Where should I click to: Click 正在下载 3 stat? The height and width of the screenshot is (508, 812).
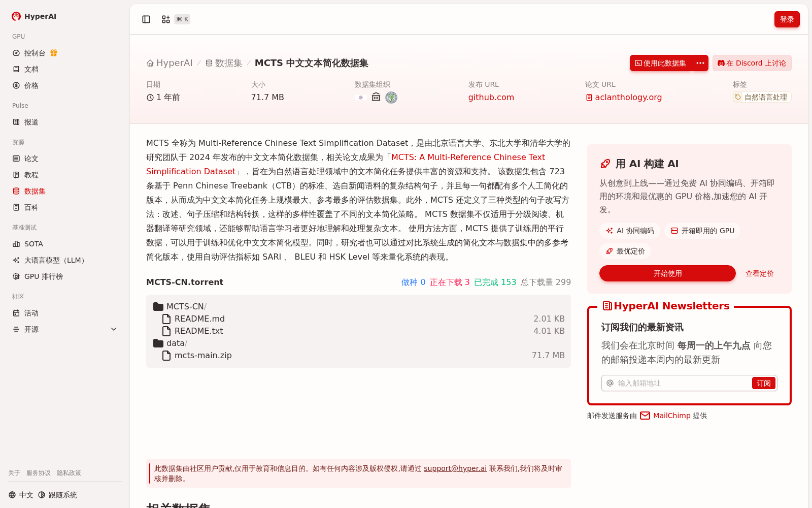[x=450, y=282]
